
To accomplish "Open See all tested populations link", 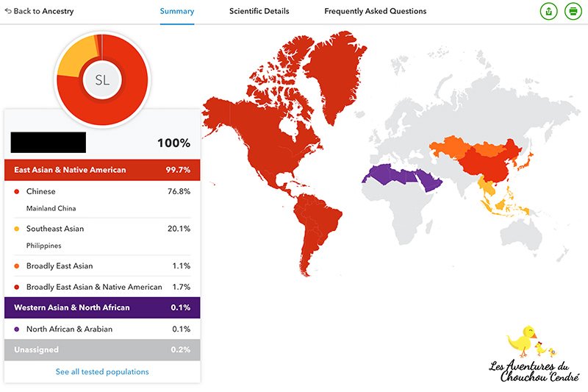I will [102, 371].
